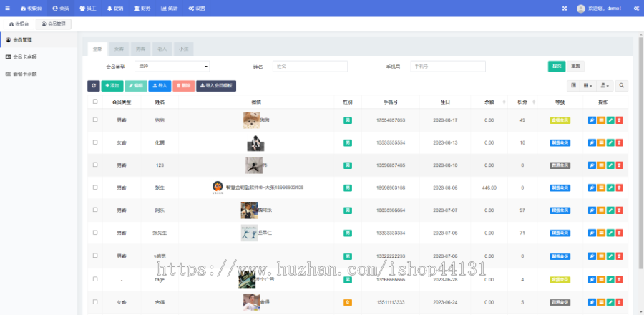Tick the select-all checkbox in table header
Image resolution: width=644 pixels, height=315 pixels.
(x=95, y=101)
